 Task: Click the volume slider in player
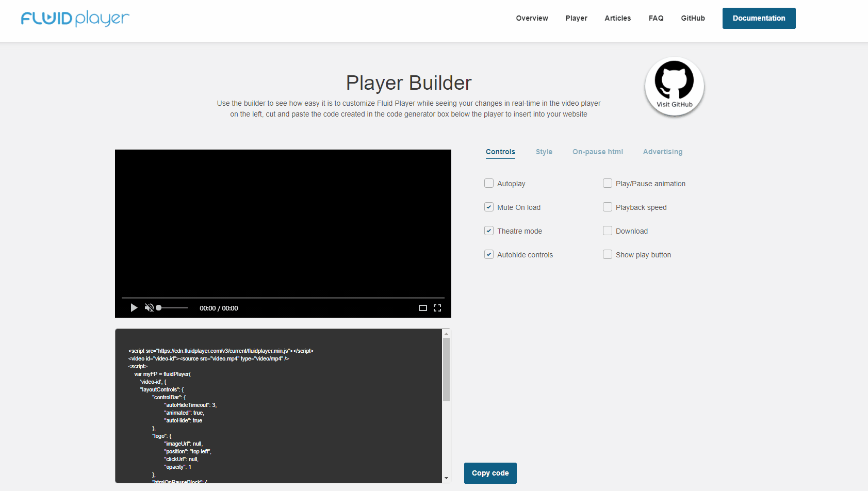pyautogui.click(x=172, y=308)
